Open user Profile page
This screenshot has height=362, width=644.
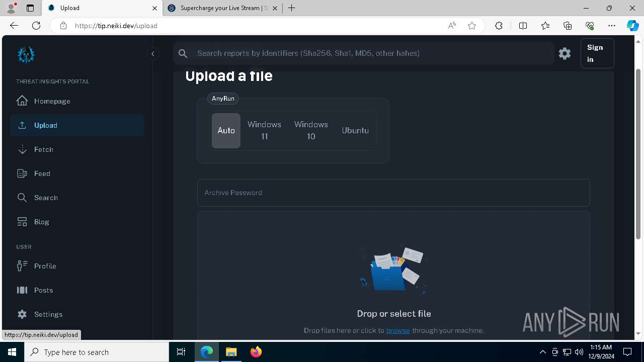click(77, 266)
